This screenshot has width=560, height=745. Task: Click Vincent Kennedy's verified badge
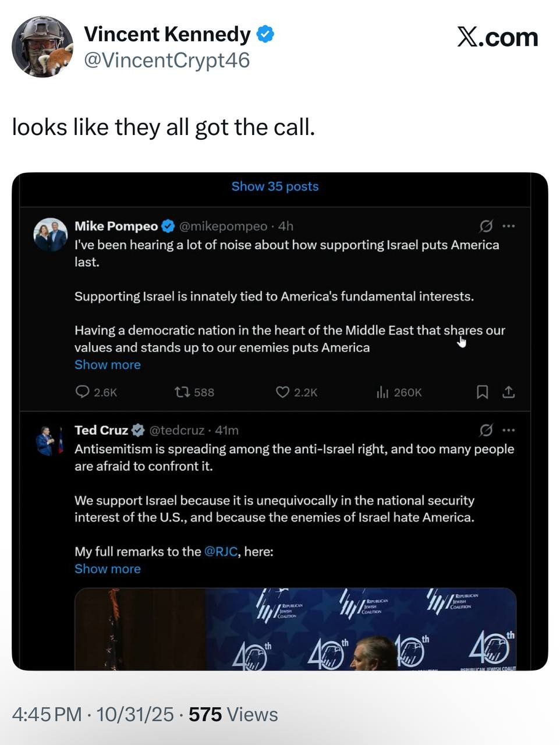point(265,34)
